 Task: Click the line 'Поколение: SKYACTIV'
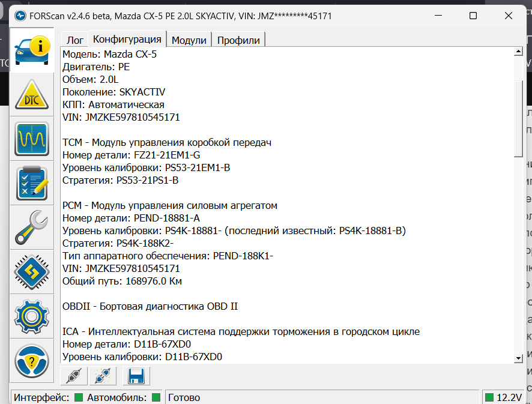(x=113, y=92)
